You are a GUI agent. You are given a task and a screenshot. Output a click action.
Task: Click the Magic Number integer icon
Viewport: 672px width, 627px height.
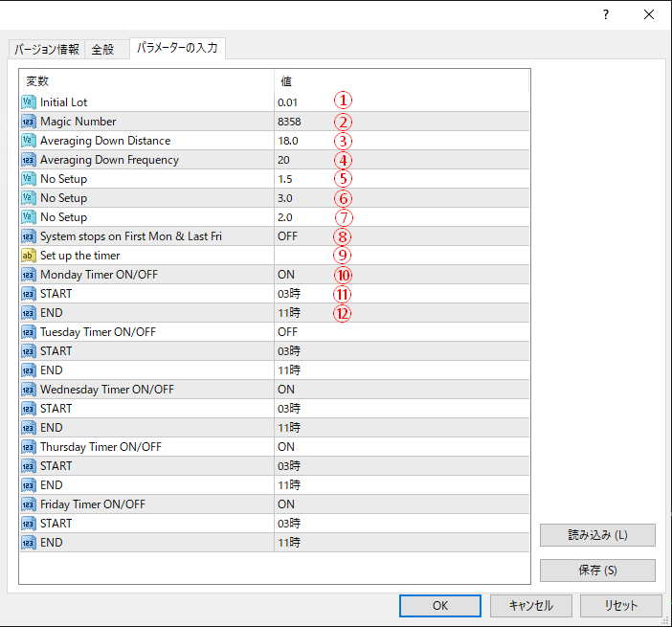coord(28,122)
